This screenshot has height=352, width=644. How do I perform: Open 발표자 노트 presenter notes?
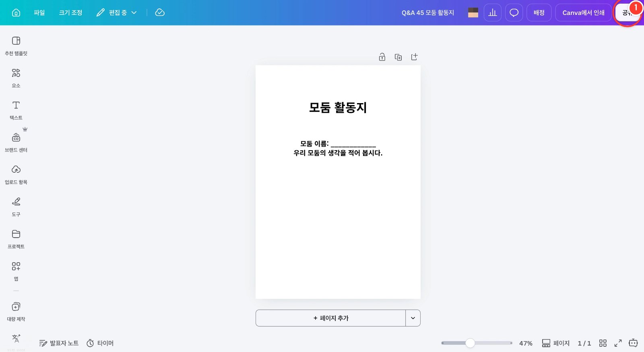click(x=59, y=343)
